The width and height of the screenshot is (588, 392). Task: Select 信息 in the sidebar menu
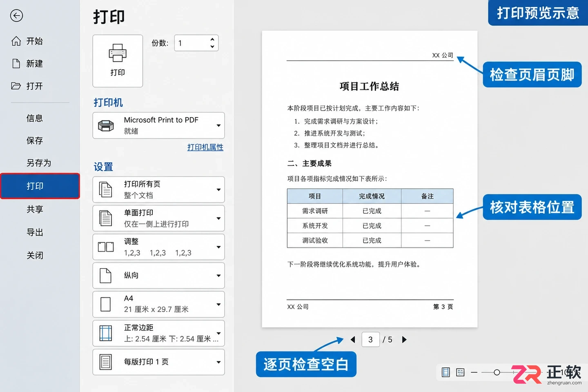[35, 118]
